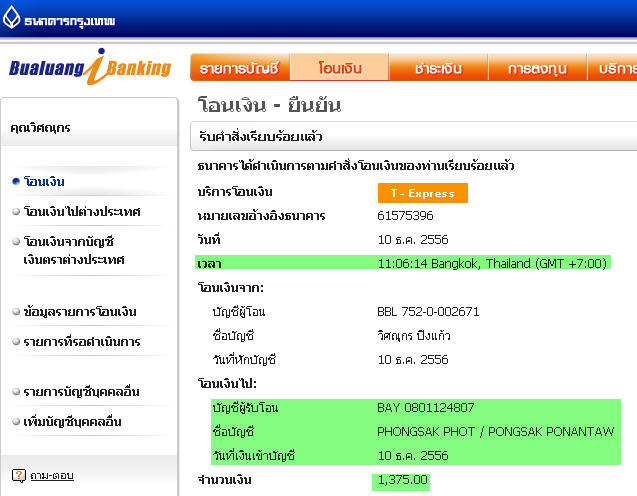The height and width of the screenshot is (496, 637).
Task: Open the ถาม-ตอบ help link
Action: pos(52,475)
